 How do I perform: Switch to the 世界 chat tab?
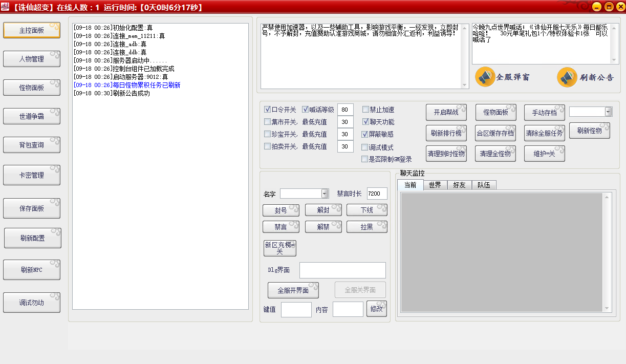coord(435,185)
